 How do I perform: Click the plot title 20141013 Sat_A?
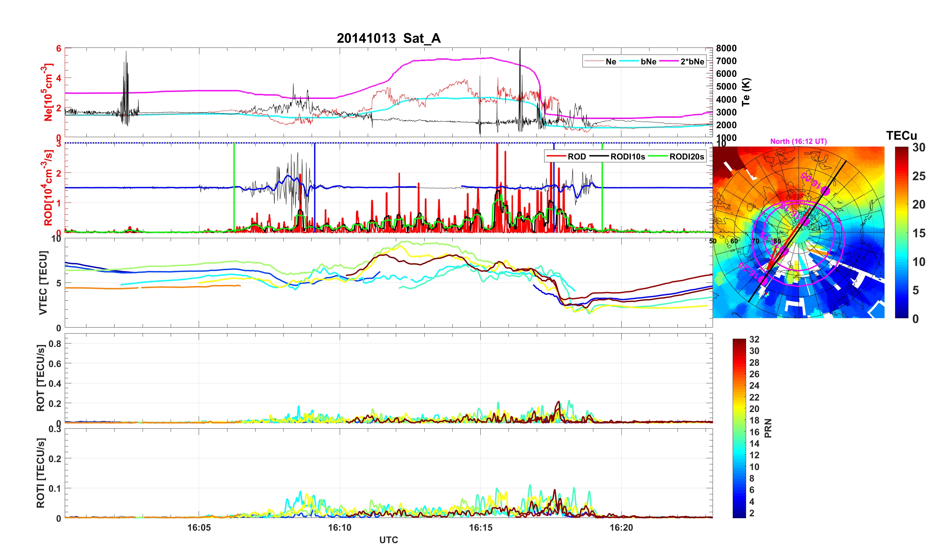coord(388,38)
